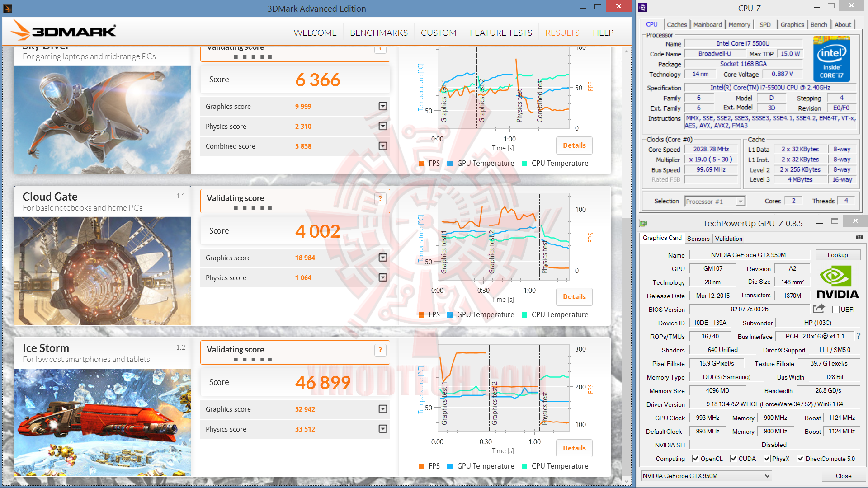
Task: Click the Bus Interface question mark icon
Action: pos(858,336)
